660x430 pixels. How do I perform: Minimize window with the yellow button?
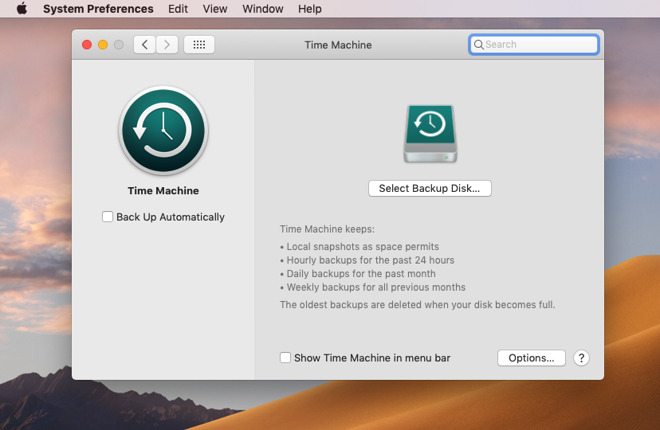[x=103, y=45]
